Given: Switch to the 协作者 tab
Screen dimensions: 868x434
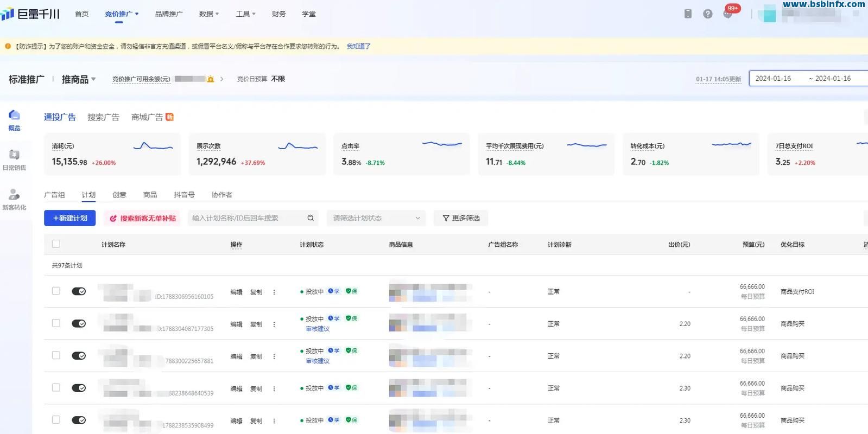Looking at the screenshot, I should coord(221,195).
